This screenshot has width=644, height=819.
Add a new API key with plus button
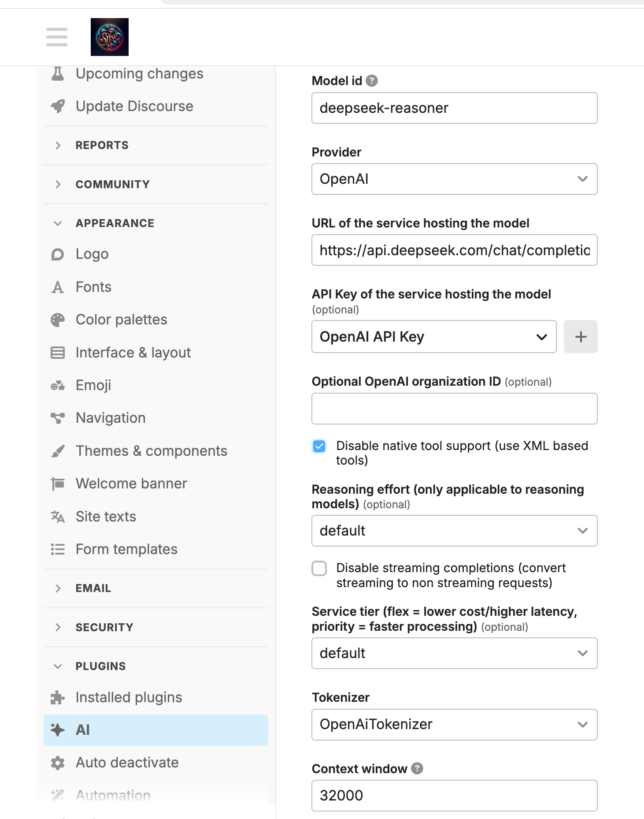click(x=580, y=337)
